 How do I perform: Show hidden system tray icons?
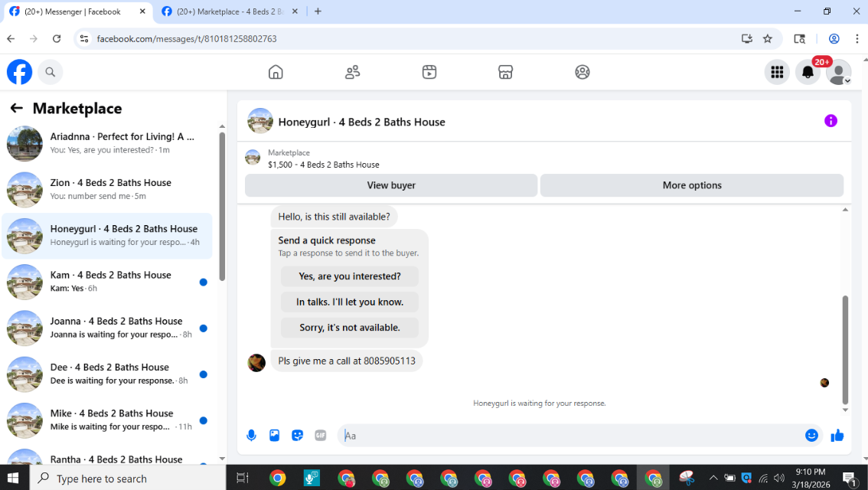point(713,478)
